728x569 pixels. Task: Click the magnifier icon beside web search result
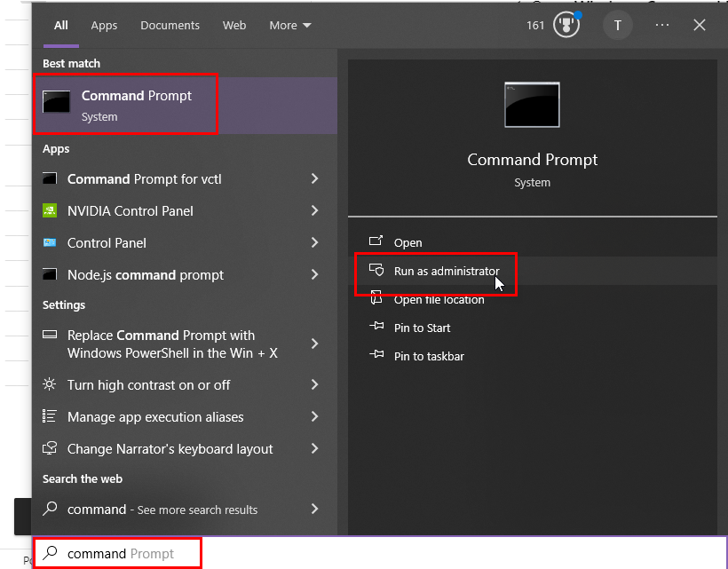(50, 509)
